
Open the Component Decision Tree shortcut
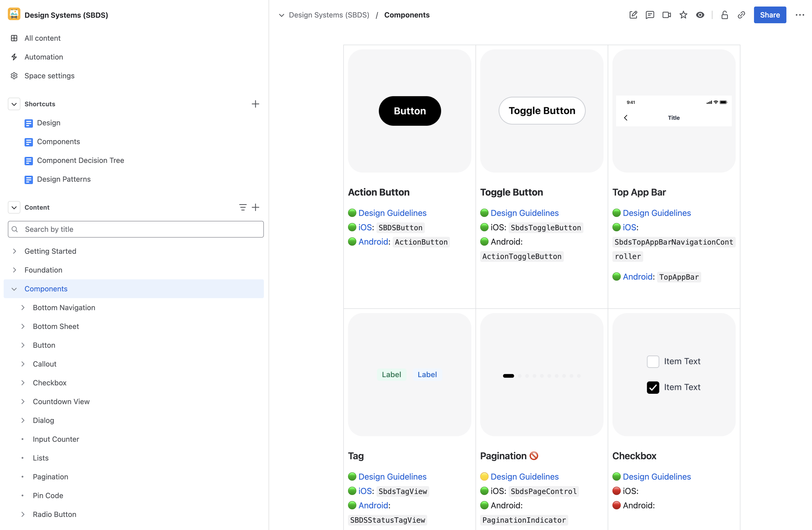tap(80, 160)
